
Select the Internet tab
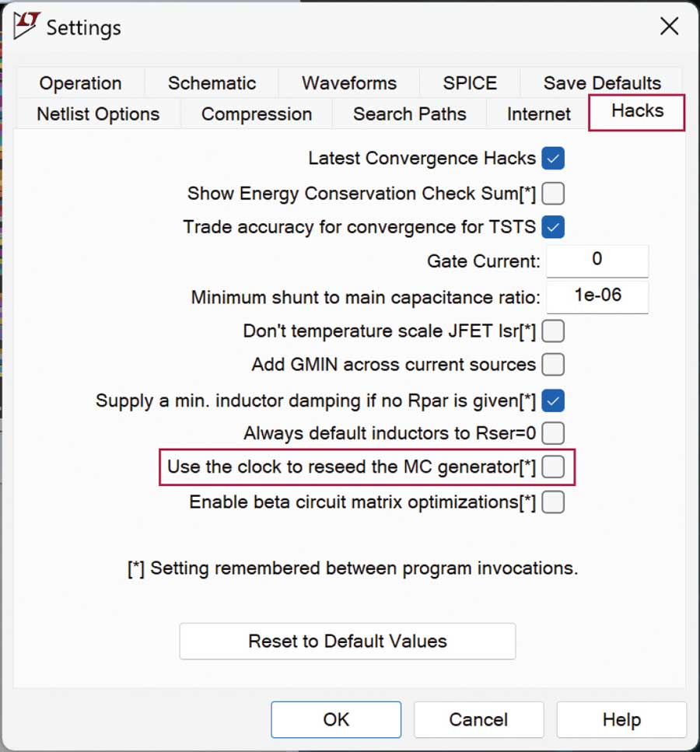[538, 114]
